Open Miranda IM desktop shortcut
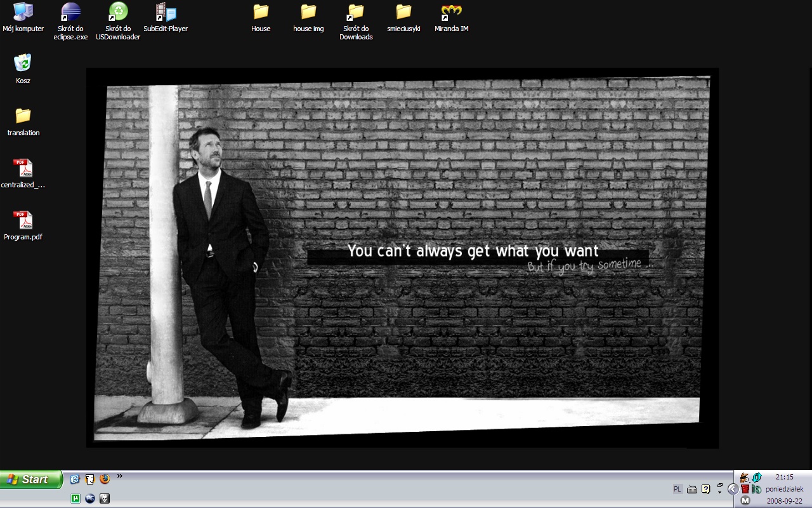This screenshot has width=812, height=508. pos(451,12)
